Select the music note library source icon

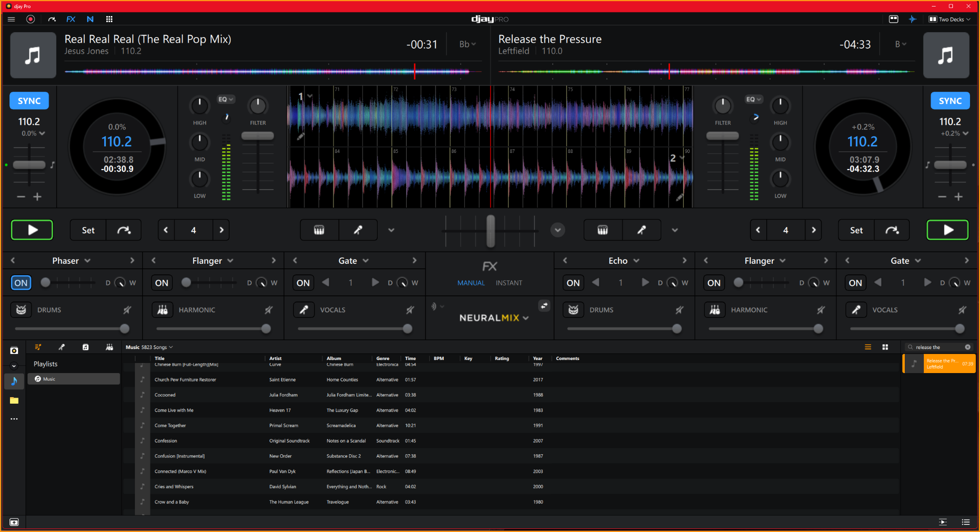pos(14,381)
